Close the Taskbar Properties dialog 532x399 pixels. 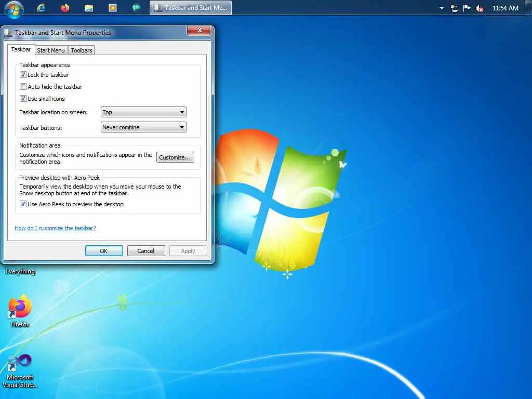pos(199,30)
